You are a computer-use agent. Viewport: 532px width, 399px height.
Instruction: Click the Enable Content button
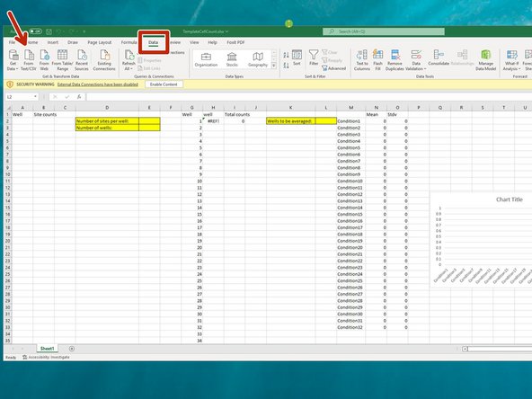(x=164, y=84)
